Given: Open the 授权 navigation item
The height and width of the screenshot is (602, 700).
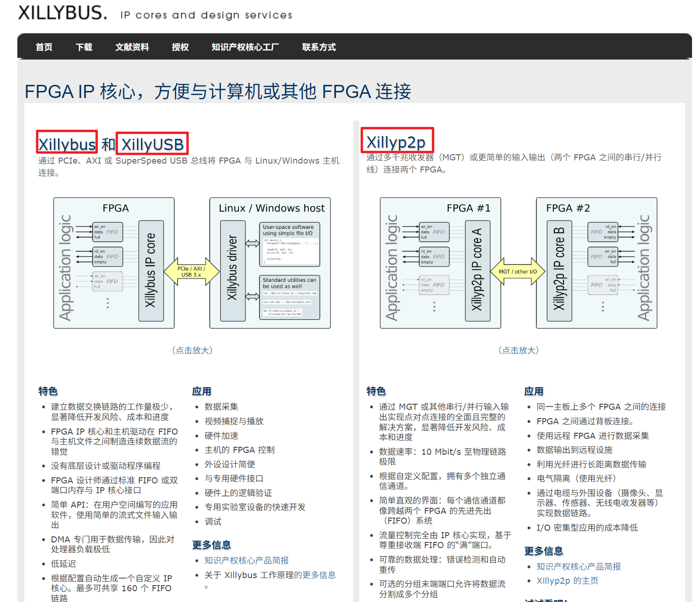Looking at the screenshot, I should [x=180, y=47].
